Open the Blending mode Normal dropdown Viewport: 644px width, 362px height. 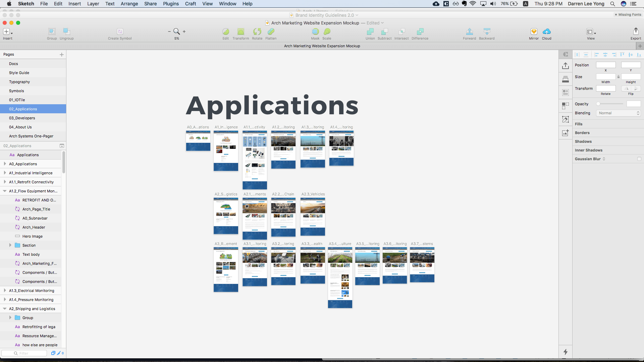[x=619, y=113]
